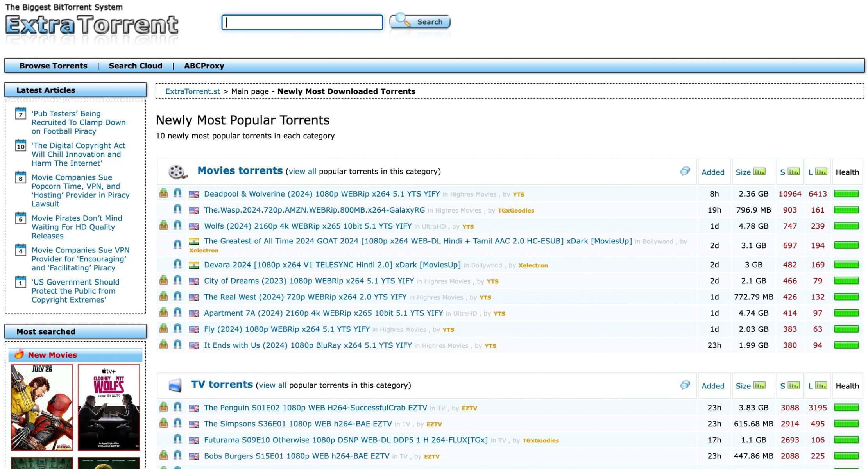This screenshot has height=469, width=868.
Task: Click the download icon for Wolfs (2024) torrent
Action: point(164,226)
